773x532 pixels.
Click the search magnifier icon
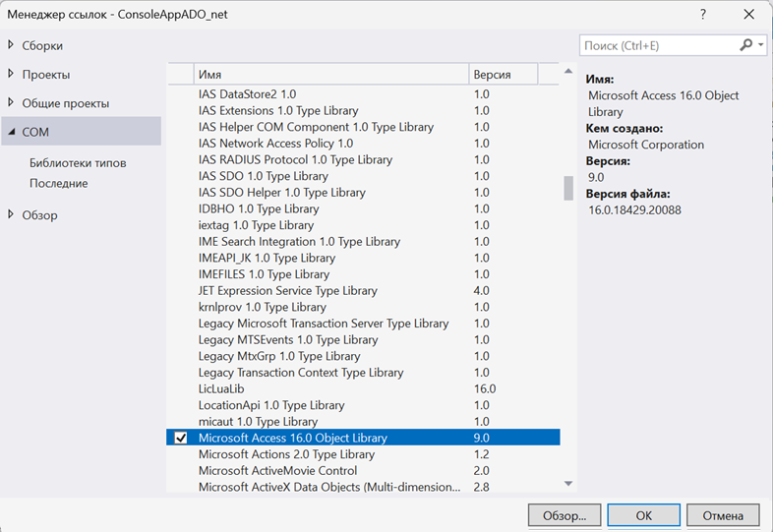(x=745, y=45)
